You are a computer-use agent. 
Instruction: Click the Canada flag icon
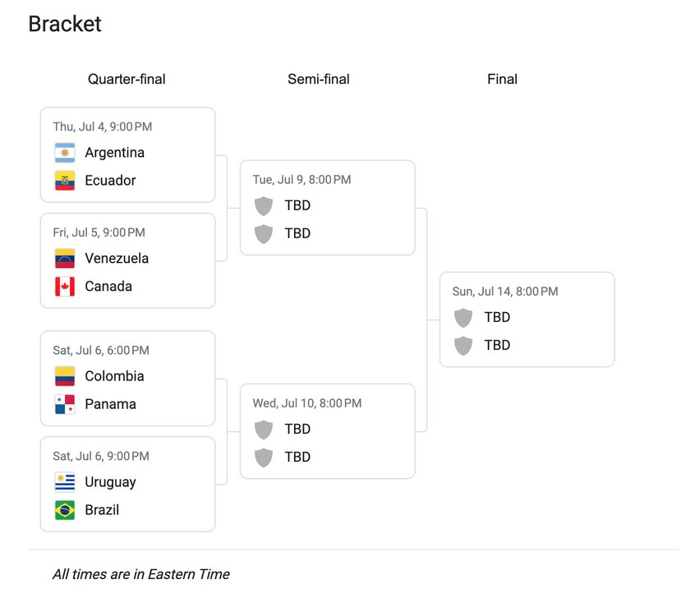pyautogui.click(x=65, y=287)
